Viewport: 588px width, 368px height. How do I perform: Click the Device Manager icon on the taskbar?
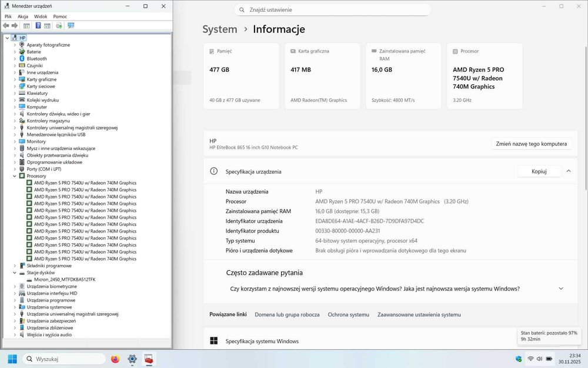tap(149, 359)
